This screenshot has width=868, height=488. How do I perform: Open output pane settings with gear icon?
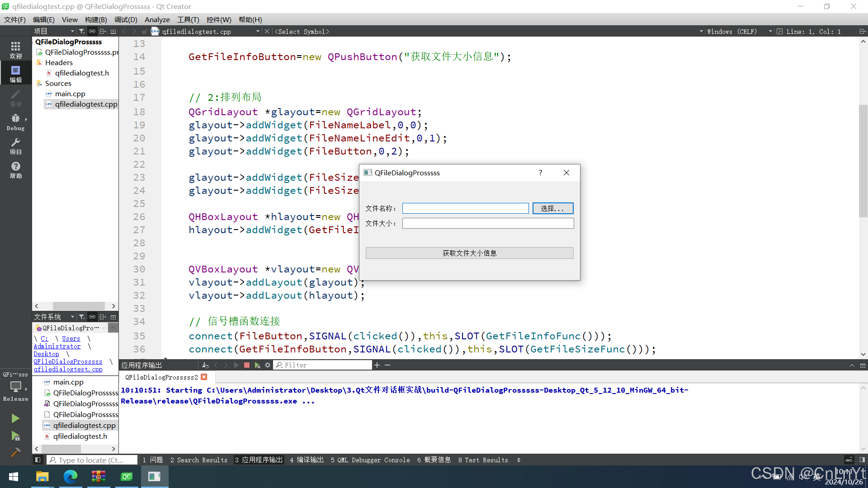point(268,365)
